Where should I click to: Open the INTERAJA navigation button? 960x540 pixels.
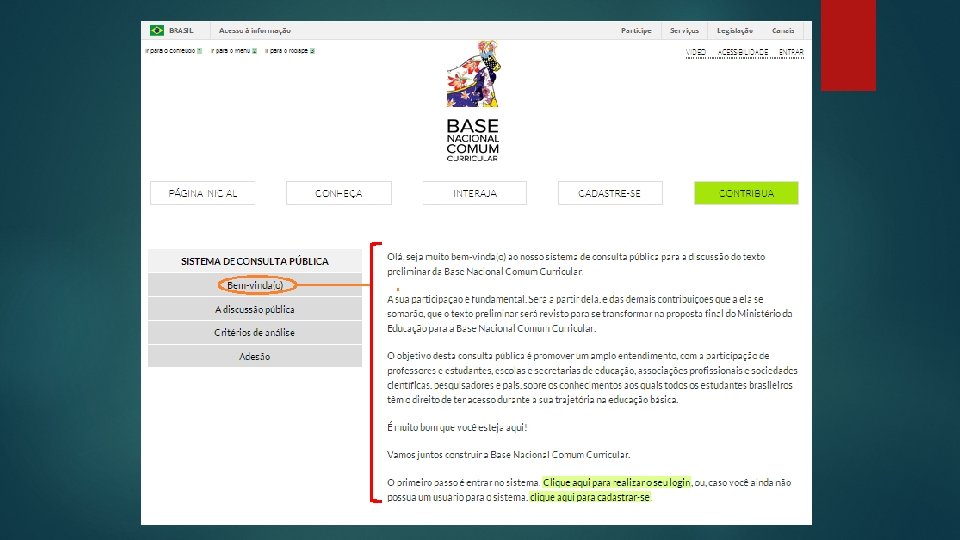click(474, 193)
